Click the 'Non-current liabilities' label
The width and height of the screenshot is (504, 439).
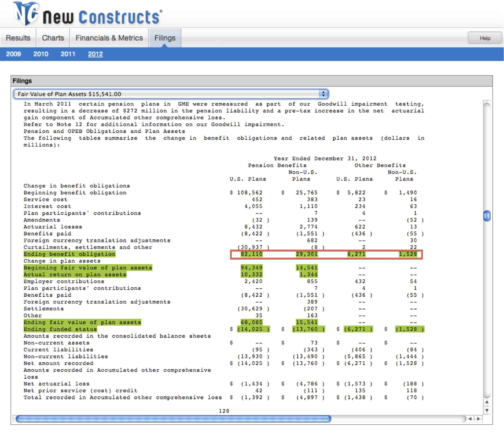66,357
